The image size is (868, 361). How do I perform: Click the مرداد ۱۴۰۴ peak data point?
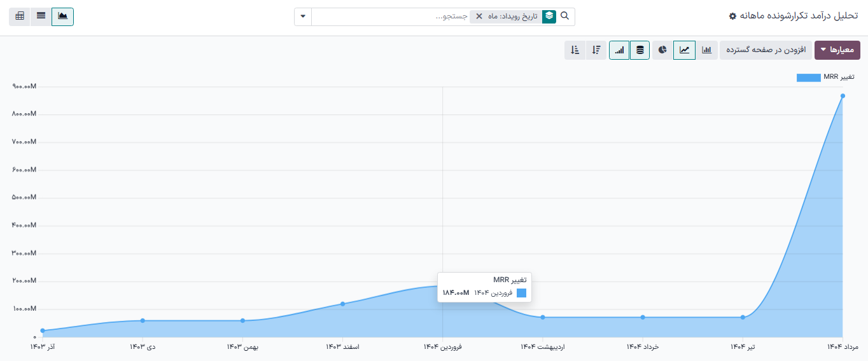click(842, 96)
